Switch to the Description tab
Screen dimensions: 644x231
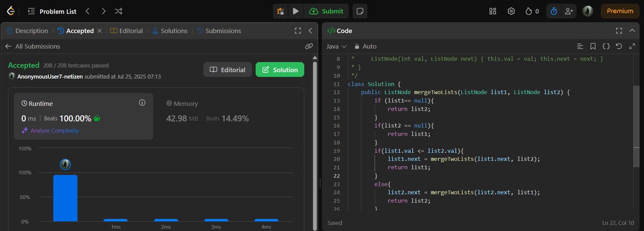pos(27,31)
